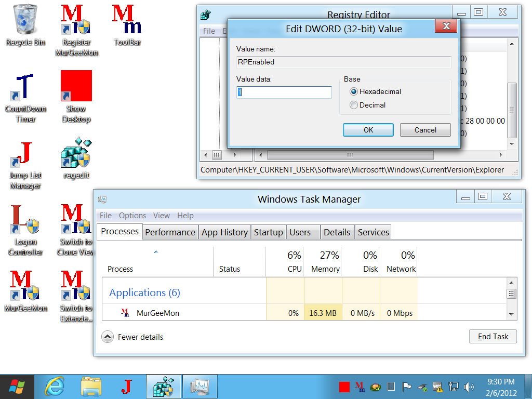Screen dimensions: 532x399
Task: Select the Jump List Manager desktop shortcut
Action: coord(25,165)
